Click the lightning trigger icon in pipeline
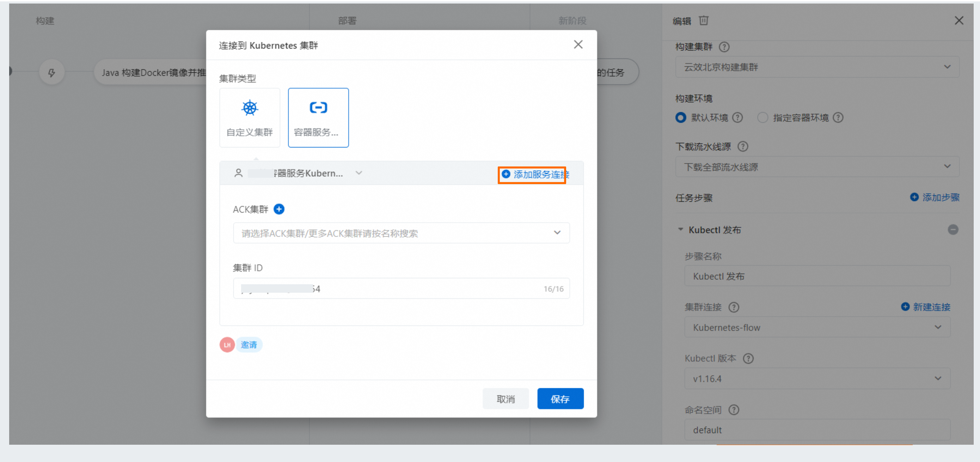This screenshot has height=462, width=980. coord(51,72)
